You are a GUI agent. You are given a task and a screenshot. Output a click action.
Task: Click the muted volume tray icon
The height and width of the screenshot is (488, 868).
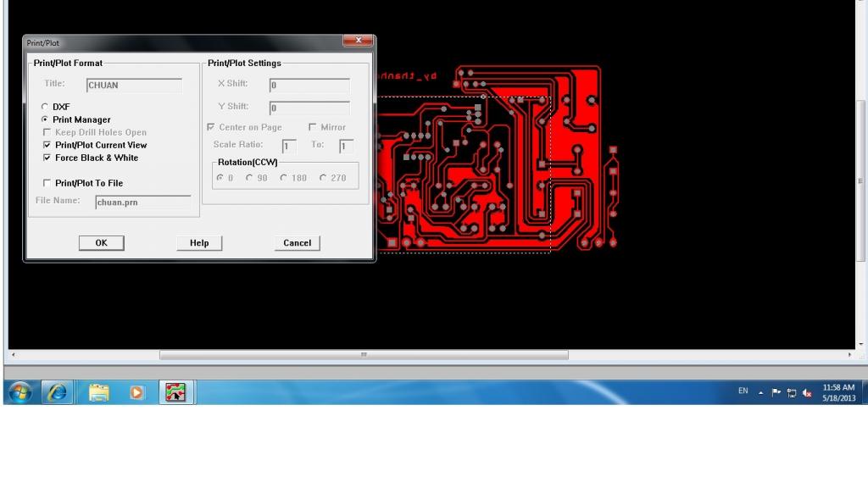(807, 393)
